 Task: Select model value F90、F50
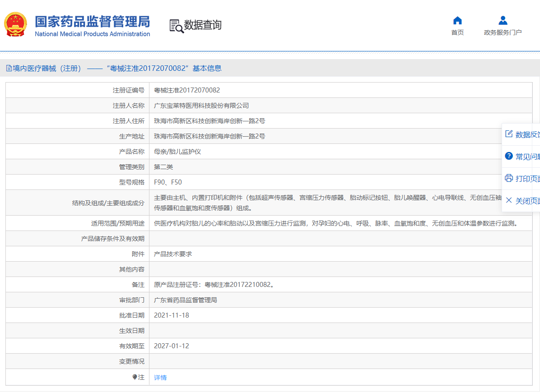pyautogui.click(x=168, y=182)
